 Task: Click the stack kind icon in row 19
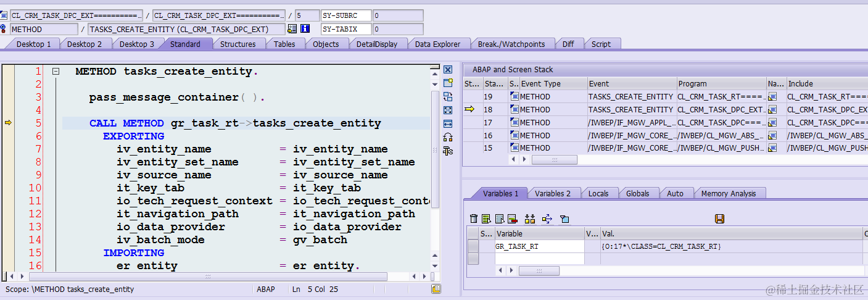pyautogui.click(x=514, y=97)
